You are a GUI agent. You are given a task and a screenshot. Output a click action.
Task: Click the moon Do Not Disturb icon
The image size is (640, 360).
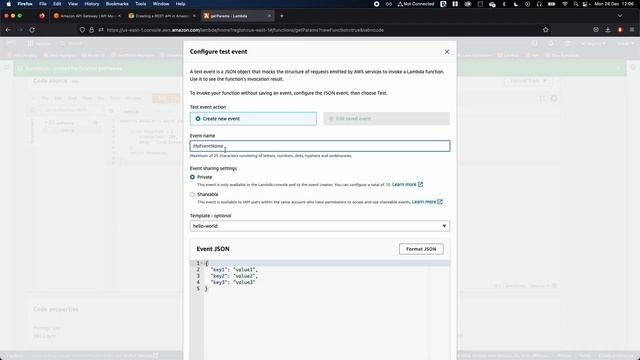point(516,4)
